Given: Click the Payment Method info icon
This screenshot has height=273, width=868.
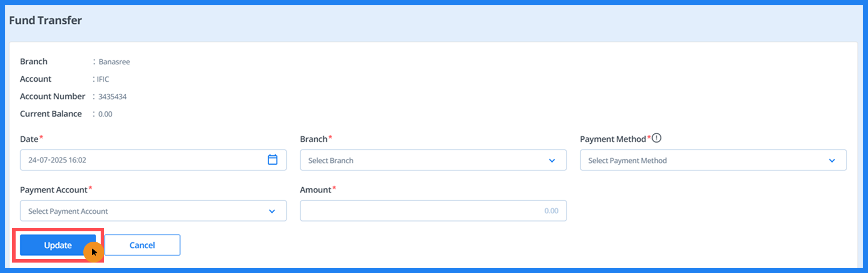Looking at the screenshot, I should coord(656,139).
